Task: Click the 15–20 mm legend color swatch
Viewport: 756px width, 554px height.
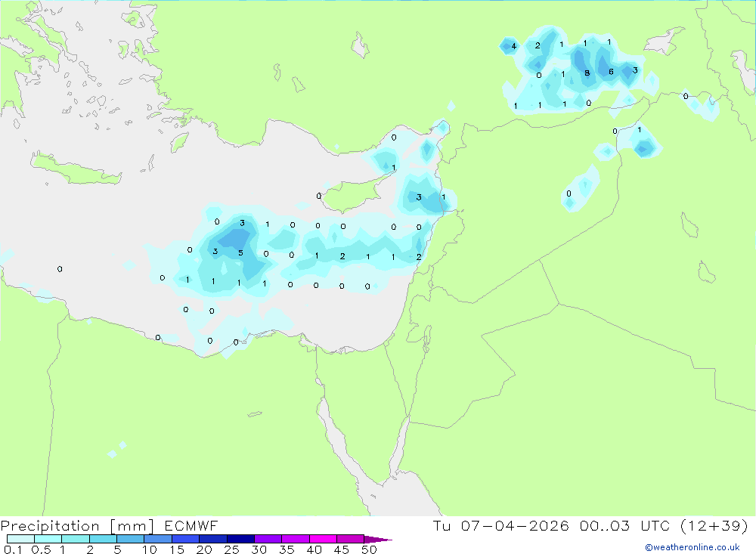Action: pos(186,539)
